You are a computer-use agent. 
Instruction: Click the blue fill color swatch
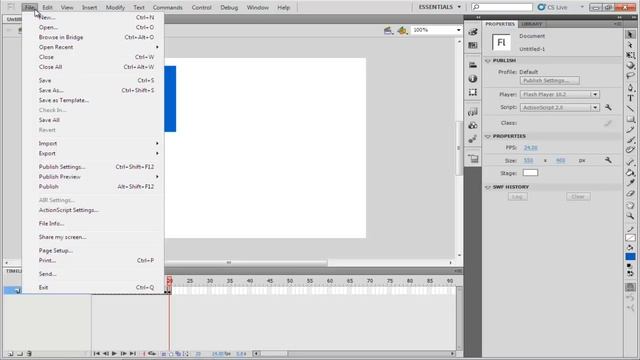pos(630,256)
